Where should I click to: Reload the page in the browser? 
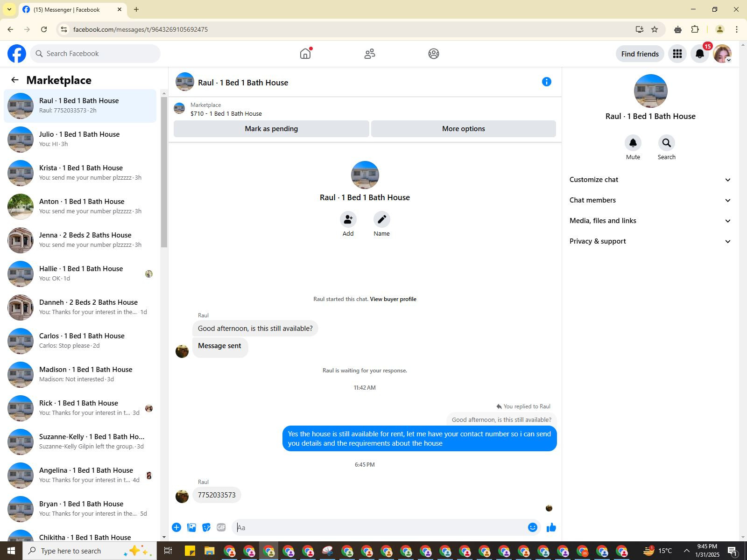pos(44,29)
